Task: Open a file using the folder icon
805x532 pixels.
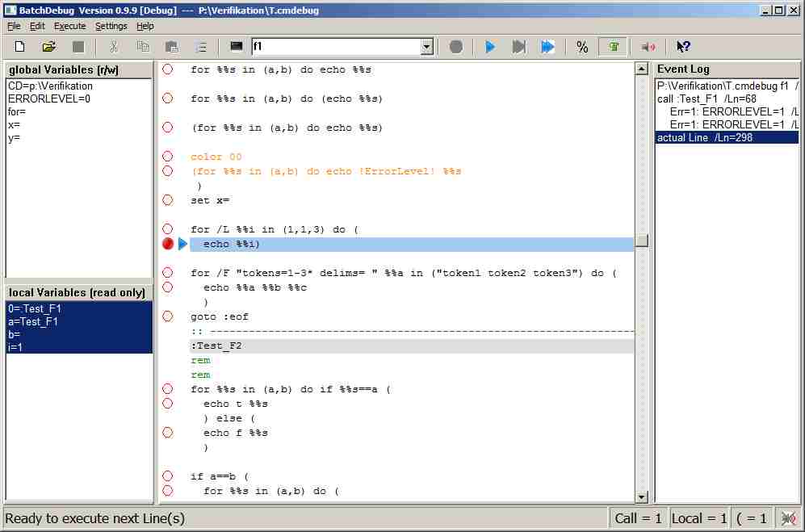Action: [x=48, y=47]
